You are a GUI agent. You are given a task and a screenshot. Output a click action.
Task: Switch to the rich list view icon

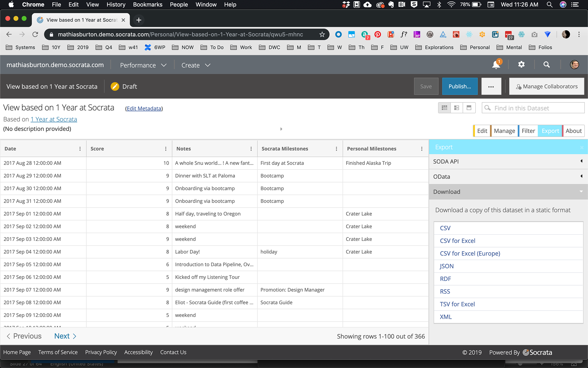pyautogui.click(x=457, y=108)
